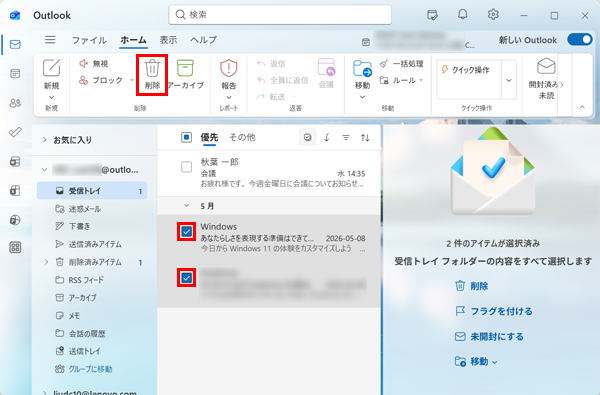
Task: Open the ヘルプ tab
Action: (x=204, y=40)
